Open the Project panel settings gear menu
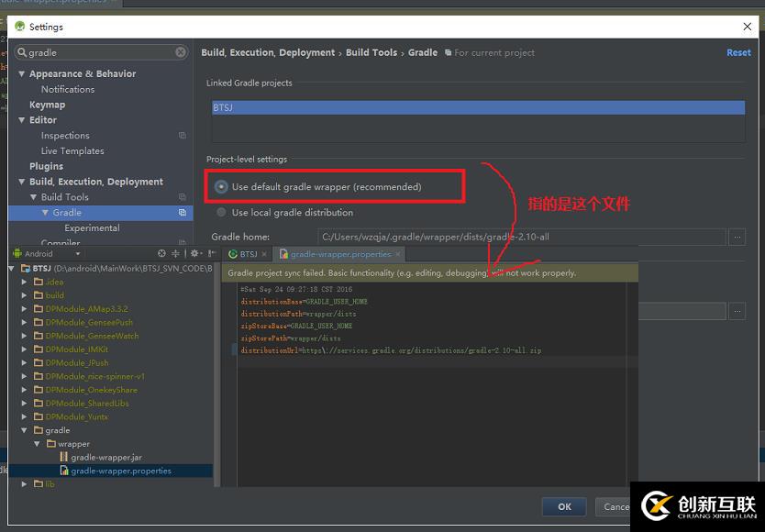This screenshot has width=765, height=532. (x=194, y=253)
